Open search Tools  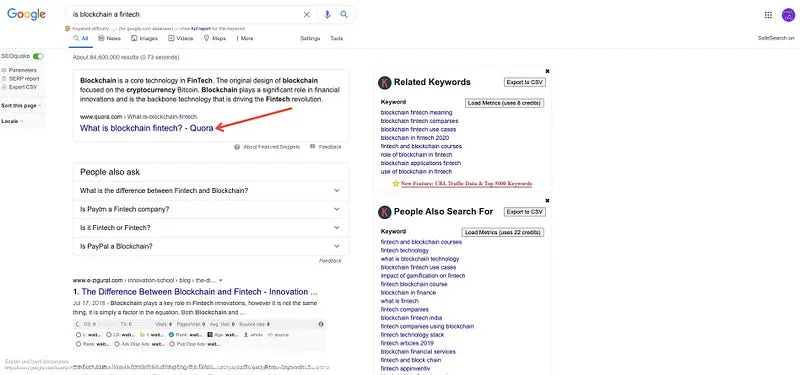coord(337,38)
